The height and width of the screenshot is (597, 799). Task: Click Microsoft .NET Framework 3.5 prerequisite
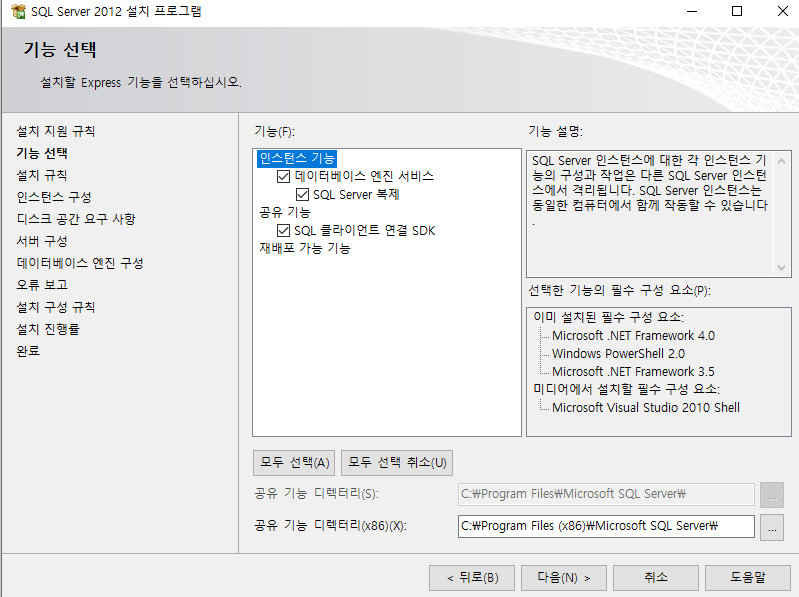pos(633,371)
